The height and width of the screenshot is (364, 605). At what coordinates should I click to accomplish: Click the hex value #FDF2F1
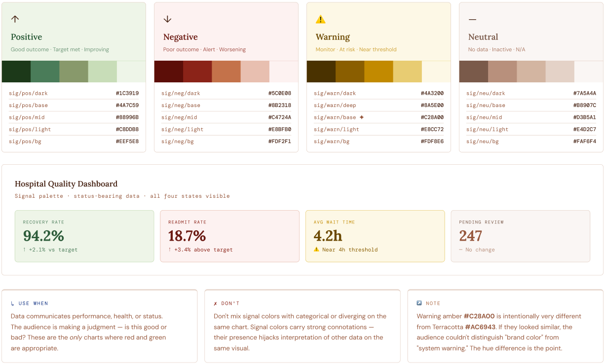tap(280, 141)
